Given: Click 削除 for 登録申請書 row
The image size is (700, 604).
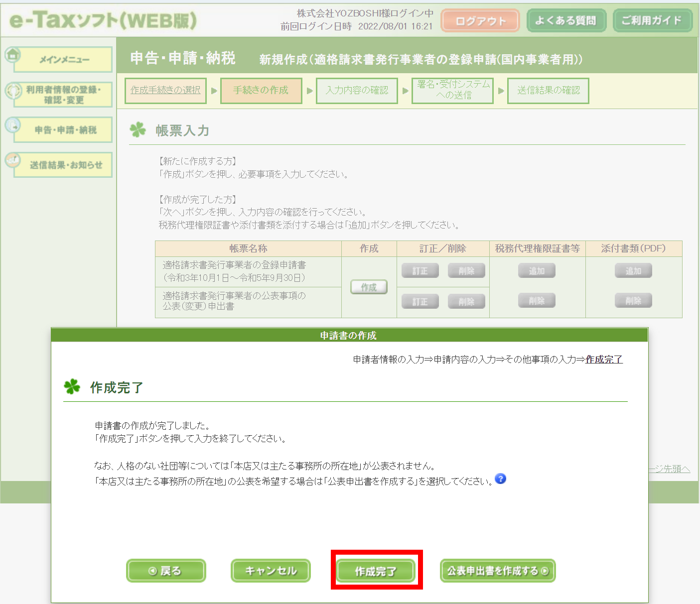Looking at the screenshot, I should tap(466, 271).
